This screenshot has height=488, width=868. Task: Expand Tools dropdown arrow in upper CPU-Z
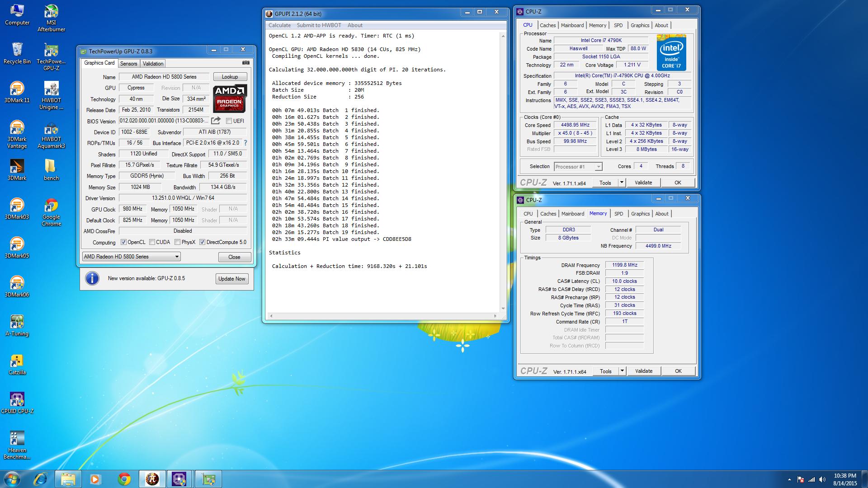point(622,183)
